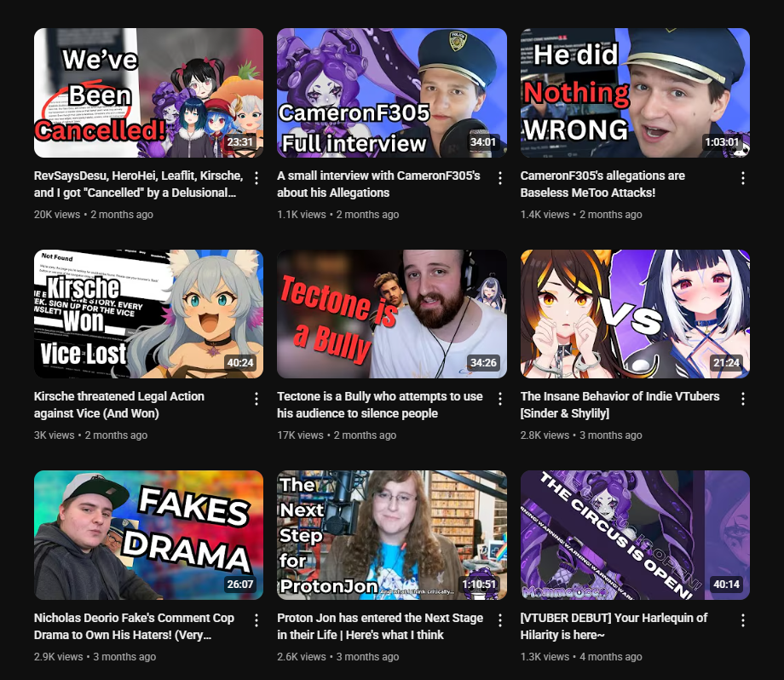
Task: Open more options for Sinder & Shylily video
Action: pos(742,399)
